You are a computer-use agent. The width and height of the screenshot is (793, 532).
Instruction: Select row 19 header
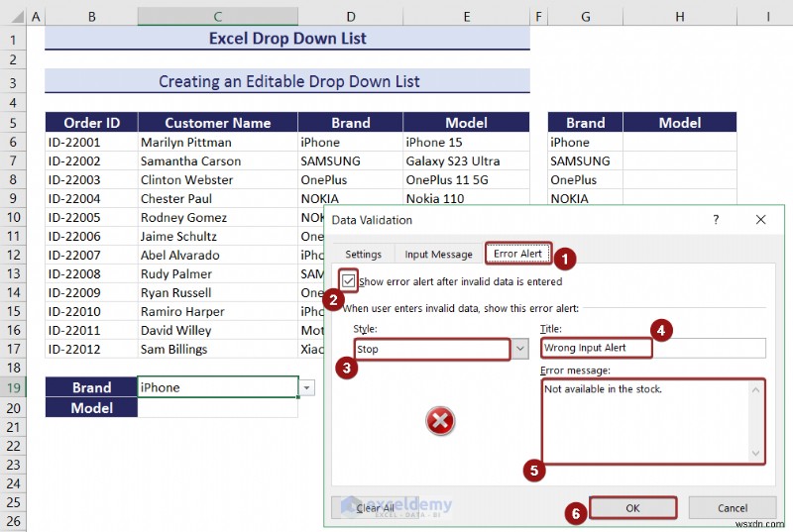point(13,387)
